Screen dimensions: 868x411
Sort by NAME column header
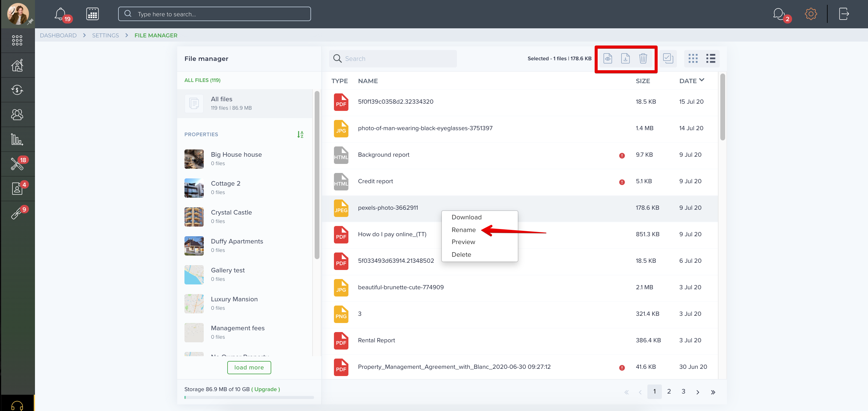coord(368,81)
